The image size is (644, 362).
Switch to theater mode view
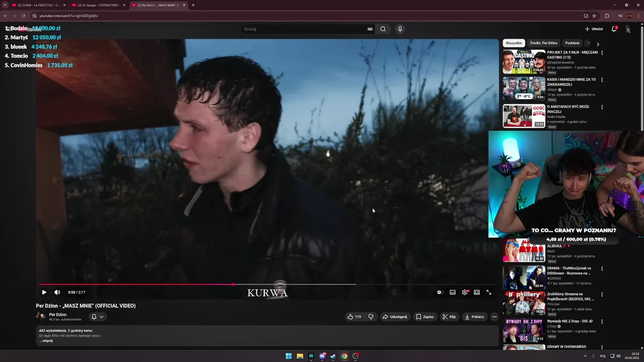coord(476,292)
